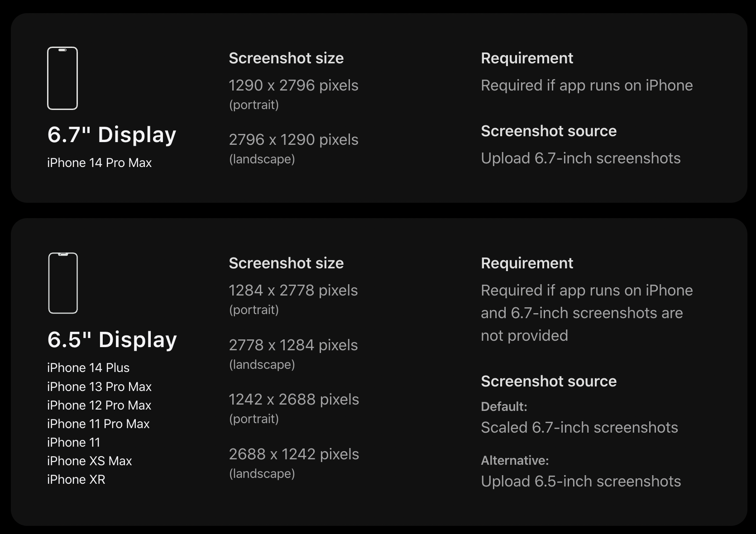Image resolution: width=756 pixels, height=534 pixels.
Task: Click Upload 6.5-inch screenshots text
Action: (x=580, y=482)
